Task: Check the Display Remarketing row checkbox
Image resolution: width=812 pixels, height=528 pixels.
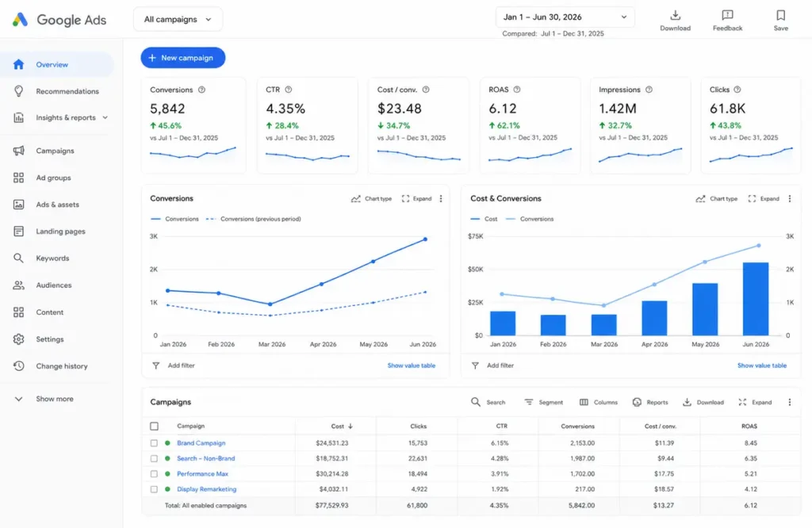Action: [154, 489]
